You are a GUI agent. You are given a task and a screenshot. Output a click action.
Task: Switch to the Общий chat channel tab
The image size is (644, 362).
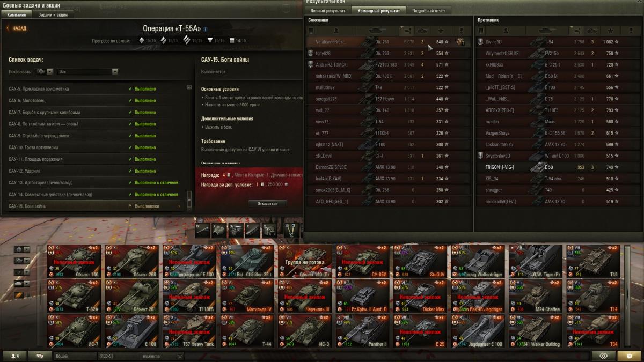75,356
